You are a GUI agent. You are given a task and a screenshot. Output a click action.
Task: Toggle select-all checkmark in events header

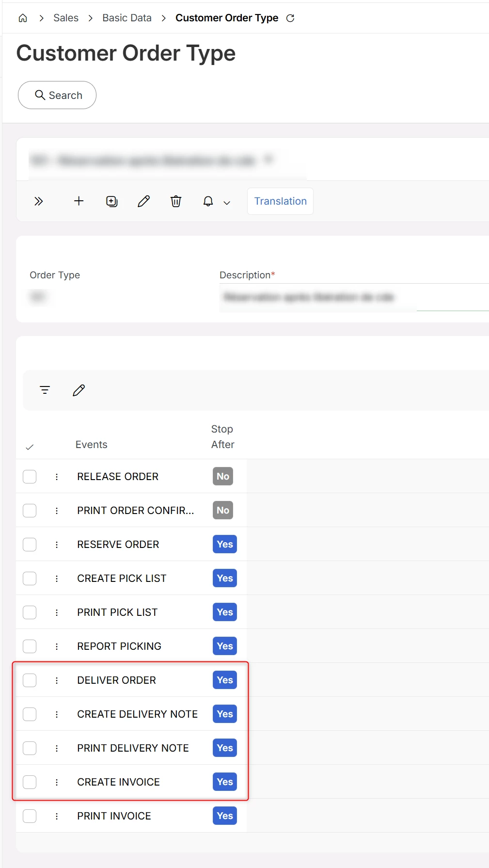[30, 447]
